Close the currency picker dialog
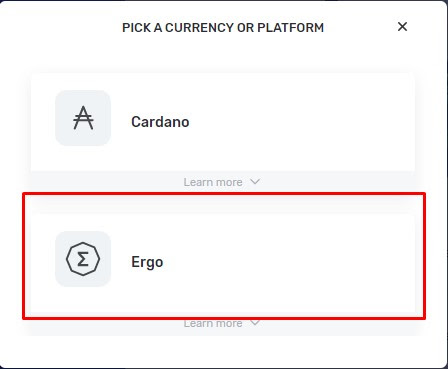 402,27
